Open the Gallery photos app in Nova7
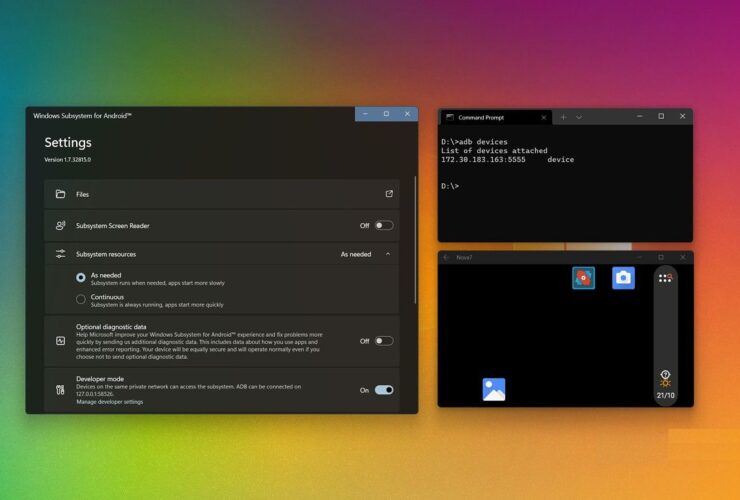The height and width of the screenshot is (500, 740). click(x=494, y=390)
